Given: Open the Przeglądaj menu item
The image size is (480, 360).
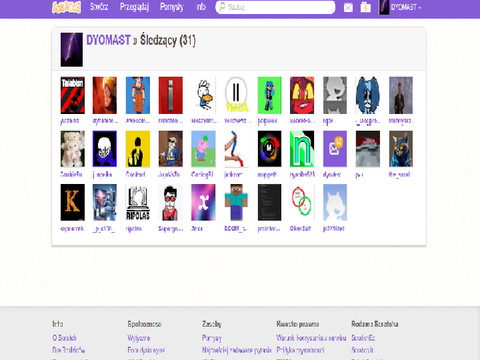Looking at the screenshot, I should 134,7.
